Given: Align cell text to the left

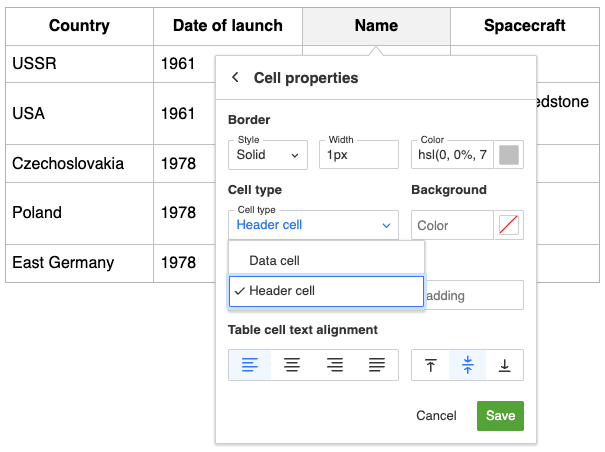Looking at the screenshot, I should pos(250,365).
